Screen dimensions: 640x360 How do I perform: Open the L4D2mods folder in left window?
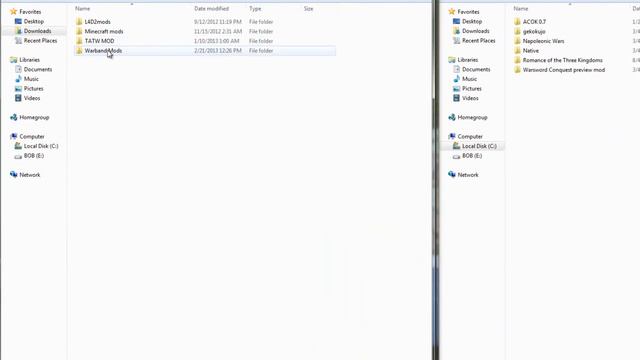(98, 22)
